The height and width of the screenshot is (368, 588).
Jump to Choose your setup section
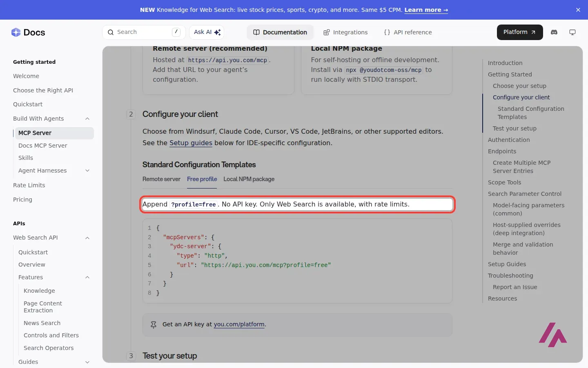[519, 86]
